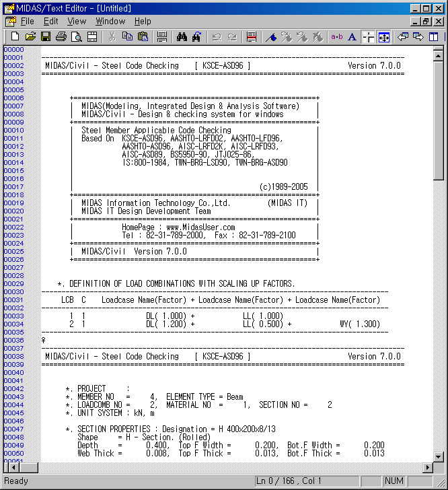This screenshot has height=490, width=448.
Task: Click the horizontal scrollbar right arrow
Action: [428, 468]
